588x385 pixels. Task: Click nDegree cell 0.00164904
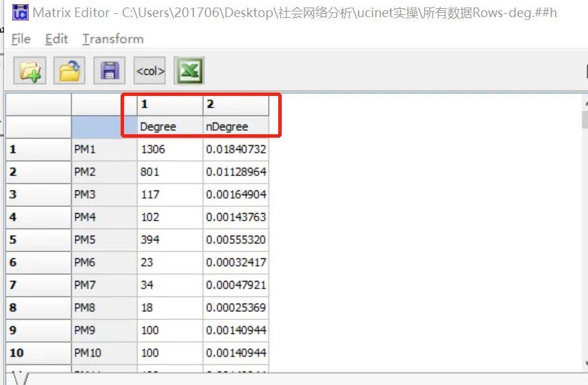tap(236, 195)
